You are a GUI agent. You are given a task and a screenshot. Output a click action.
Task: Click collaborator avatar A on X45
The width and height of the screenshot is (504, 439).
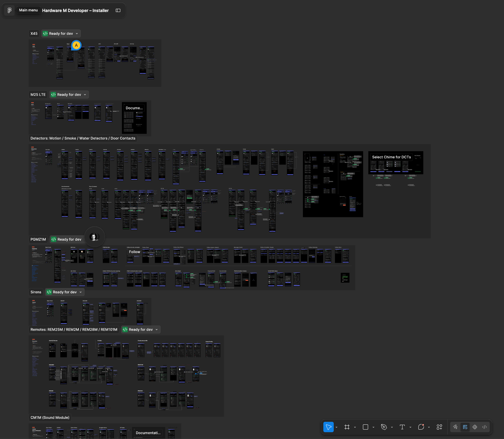point(76,45)
